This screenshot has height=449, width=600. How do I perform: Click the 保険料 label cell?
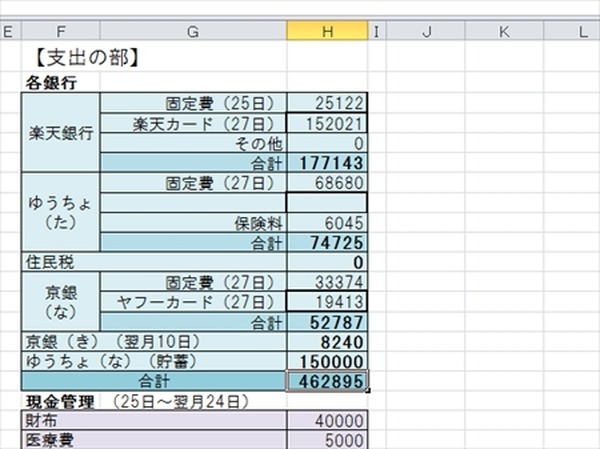pyautogui.click(x=193, y=223)
